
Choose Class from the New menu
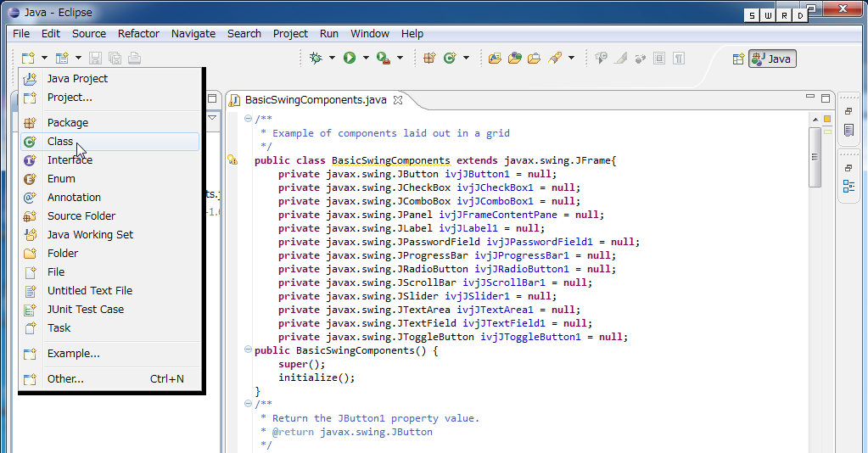[60, 142]
